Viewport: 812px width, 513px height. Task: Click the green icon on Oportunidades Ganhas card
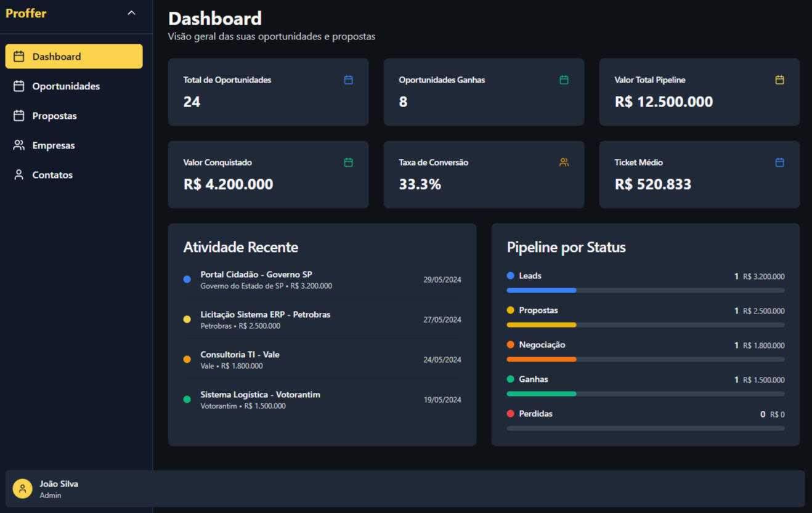point(564,80)
